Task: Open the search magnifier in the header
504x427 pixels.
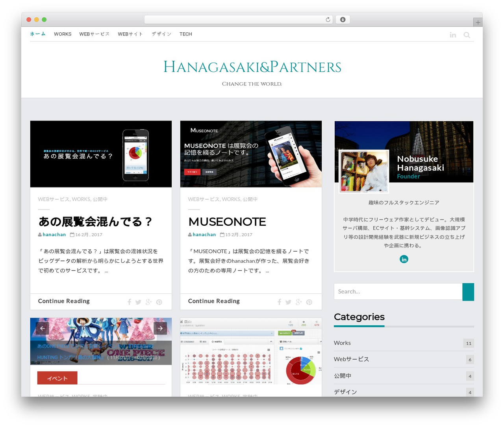Action: point(467,35)
